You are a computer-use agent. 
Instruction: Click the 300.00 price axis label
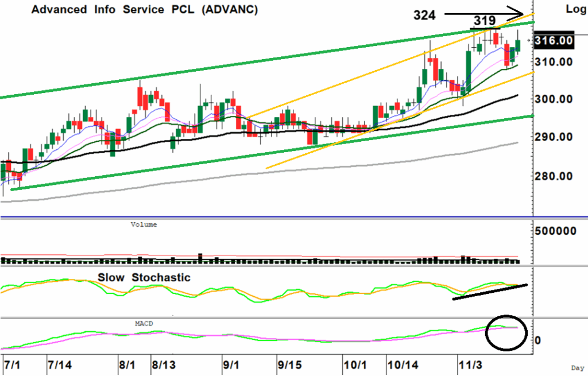tap(553, 99)
